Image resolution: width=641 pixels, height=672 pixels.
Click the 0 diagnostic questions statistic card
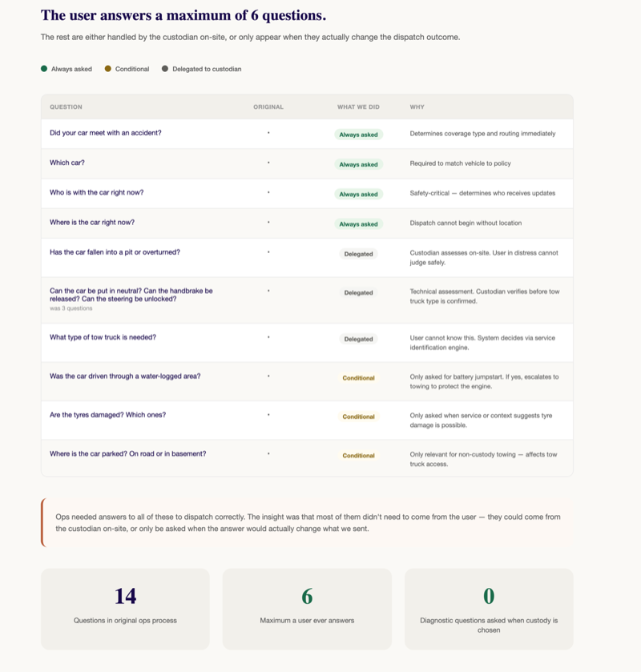pos(489,609)
